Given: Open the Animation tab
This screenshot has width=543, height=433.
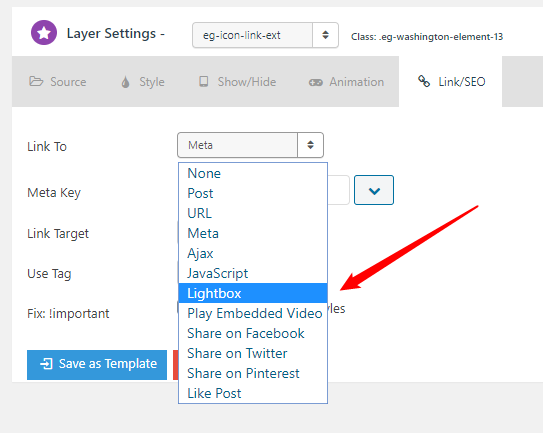Looking at the screenshot, I should coord(346,82).
